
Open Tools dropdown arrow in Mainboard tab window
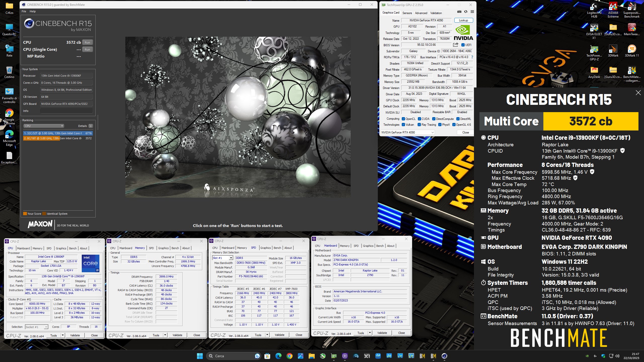[x=370, y=333]
